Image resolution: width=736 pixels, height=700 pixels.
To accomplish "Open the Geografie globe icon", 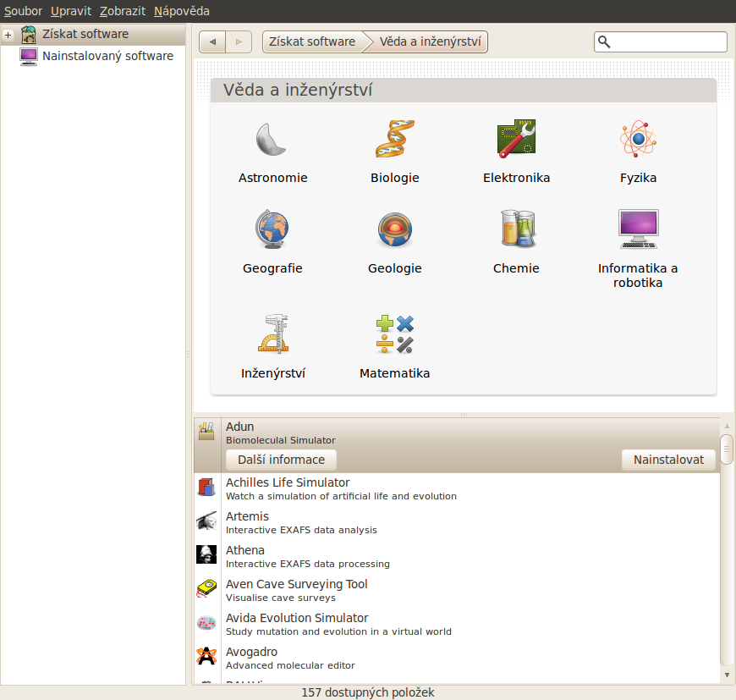I will pos(272,229).
